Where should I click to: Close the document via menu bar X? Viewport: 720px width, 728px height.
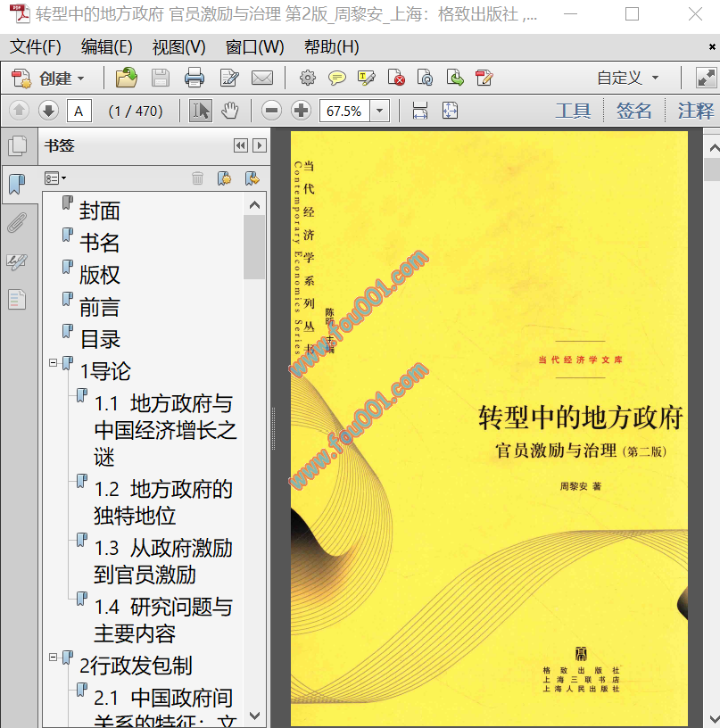(x=712, y=47)
